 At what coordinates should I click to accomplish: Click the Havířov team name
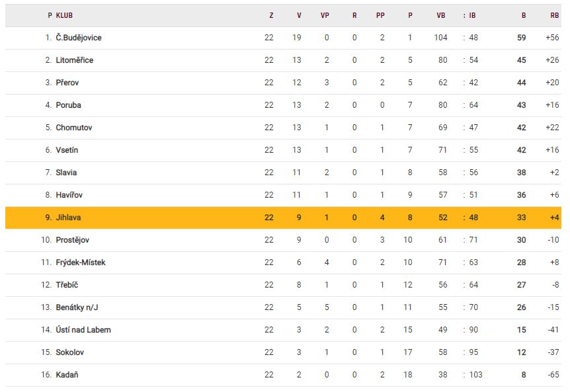[69, 195]
